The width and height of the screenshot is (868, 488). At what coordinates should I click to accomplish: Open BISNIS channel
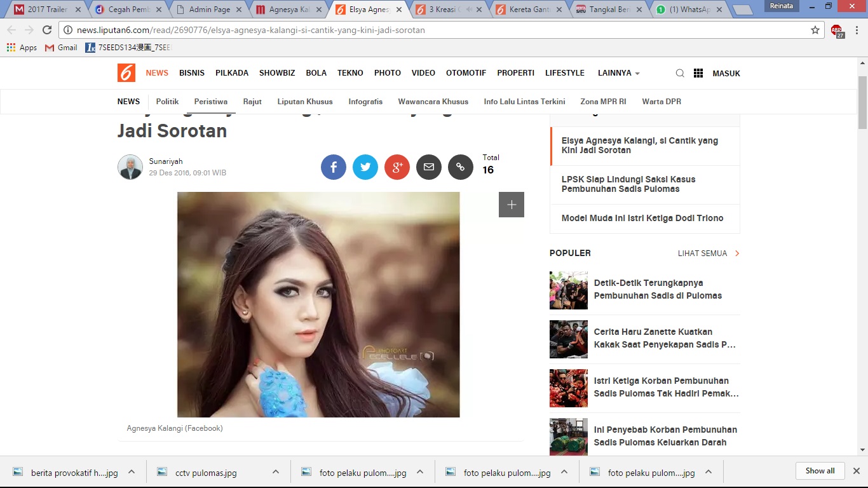pyautogui.click(x=192, y=73)
